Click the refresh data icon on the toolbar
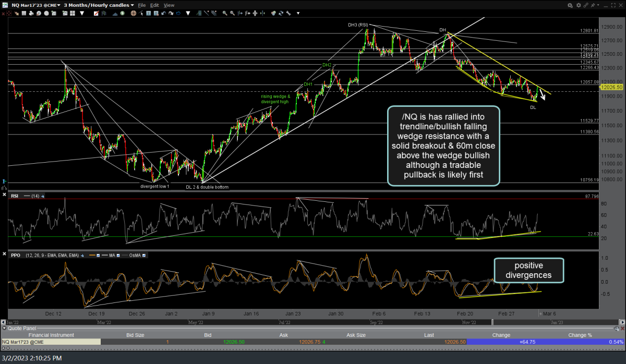The height and width of the screenshot is (364, 626). pos(281,13)
